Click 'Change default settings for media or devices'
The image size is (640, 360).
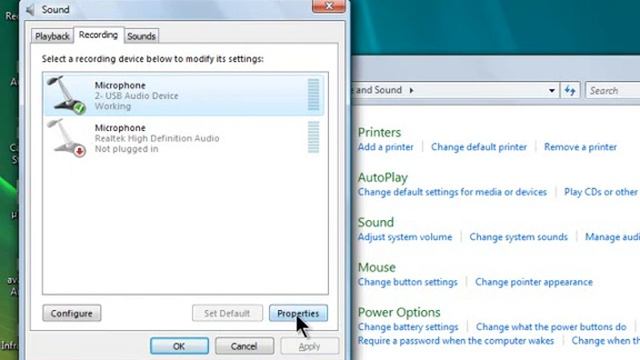point(452,192)
